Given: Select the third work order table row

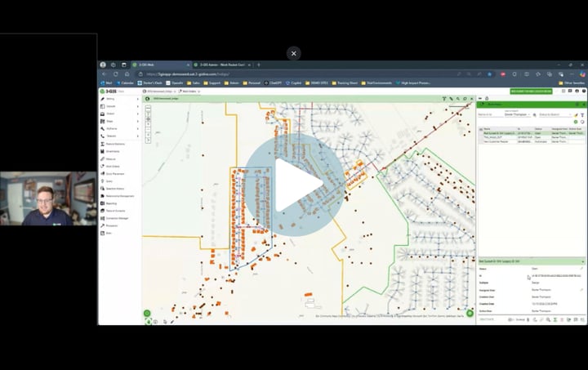Looking at the screenshot, I should [532, 141].
